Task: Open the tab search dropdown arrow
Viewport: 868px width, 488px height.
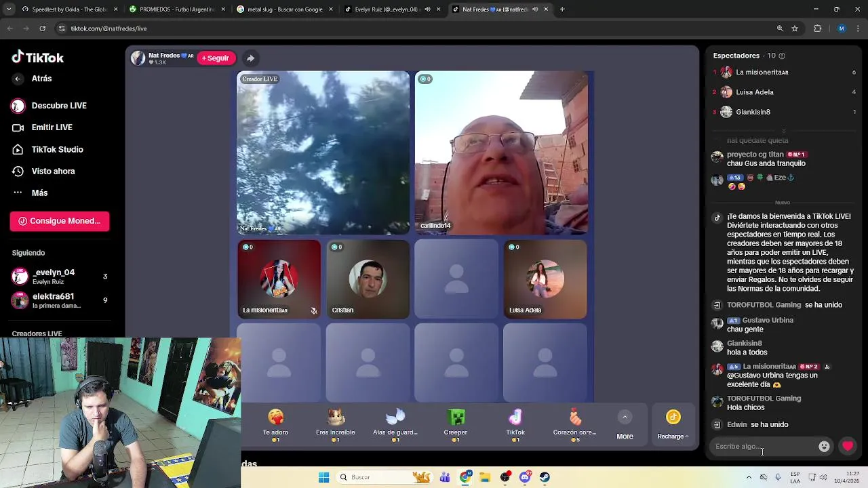Action: (x=8, y=9)
